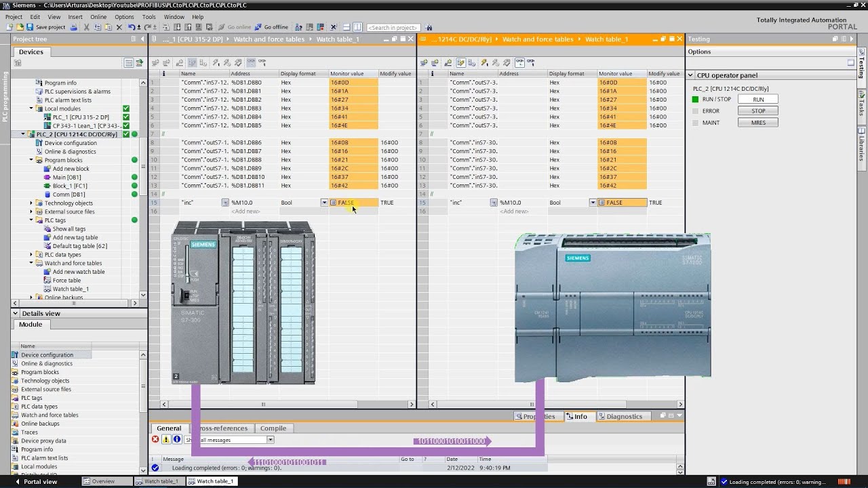The image size is (868, 488).
Task: Expand the Technology objects tree node
Action: coord(31,203)
